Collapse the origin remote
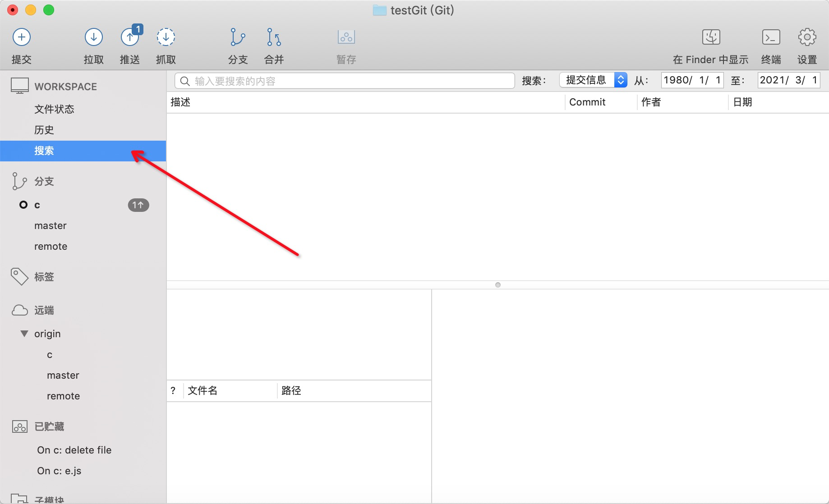This screenshot has height=504, width=829. click(x=25, y=334)
